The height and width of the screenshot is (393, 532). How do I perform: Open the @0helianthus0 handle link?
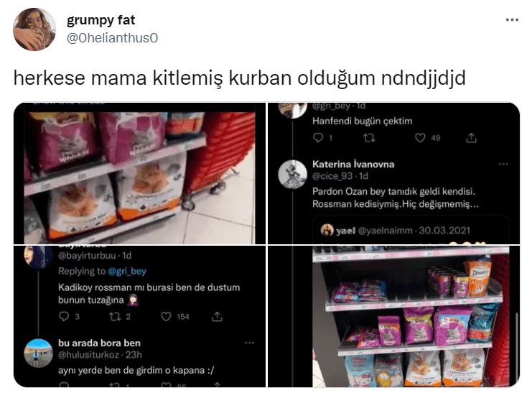tap(112, 38)
